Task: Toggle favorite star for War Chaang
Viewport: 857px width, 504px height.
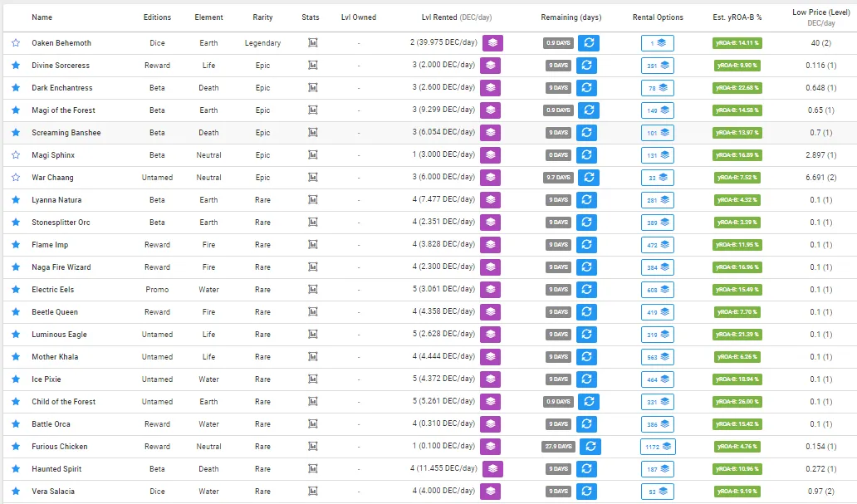Action: click(16, 177)
